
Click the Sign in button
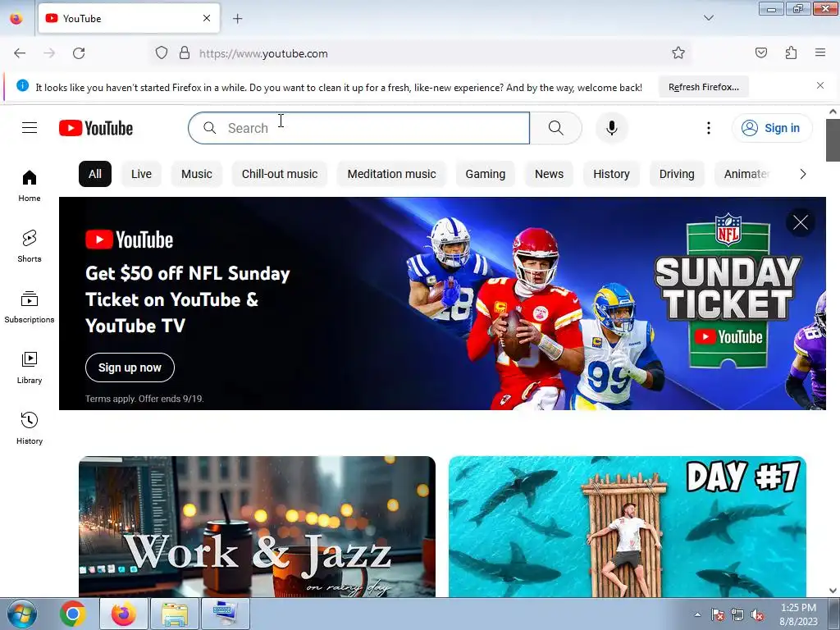pos(772,128)
